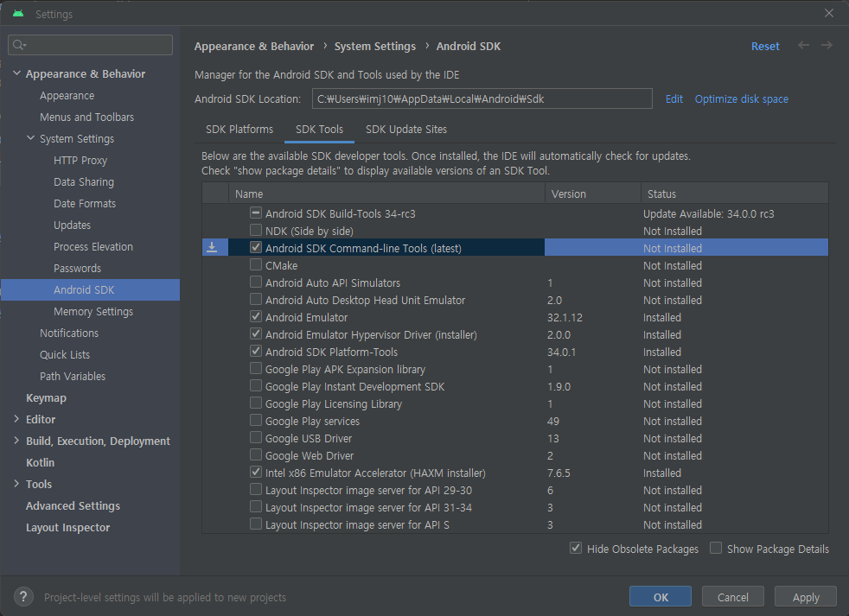Click the search magnifier icon
The height and width of the screenshot is (616, 849).
[x=19, y=45]
